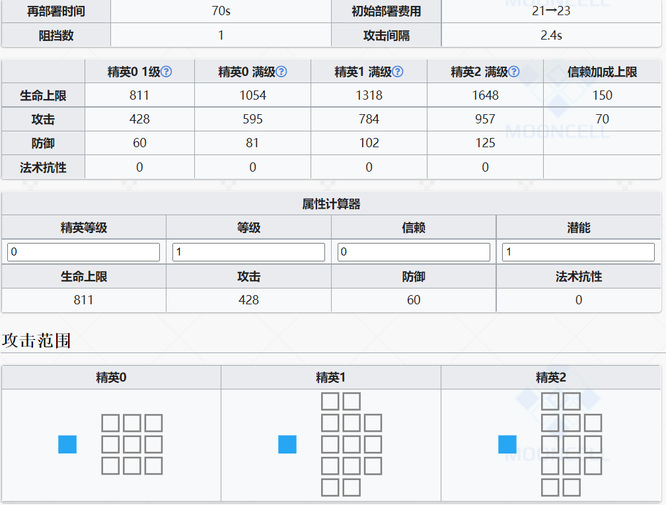
Task: Select the 攻击范围 section heading
Action: (36, 340)
